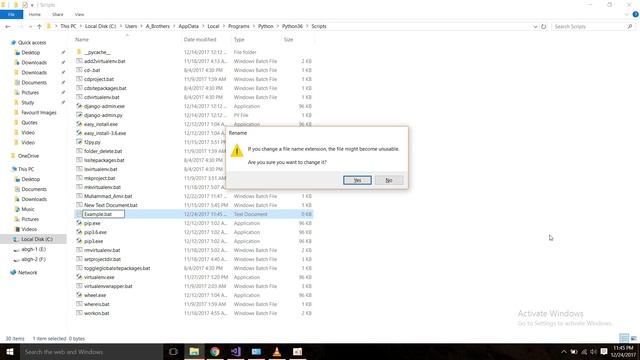Switch to the Home ribbon tab
640x360 pixels.
pos(35,14)
